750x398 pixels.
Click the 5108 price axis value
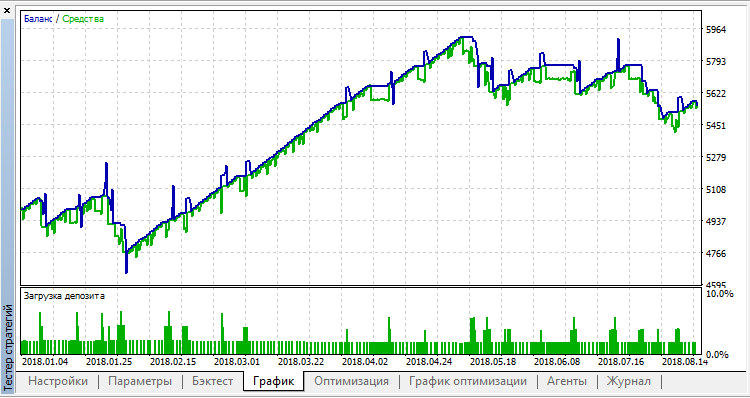(717, 190)
